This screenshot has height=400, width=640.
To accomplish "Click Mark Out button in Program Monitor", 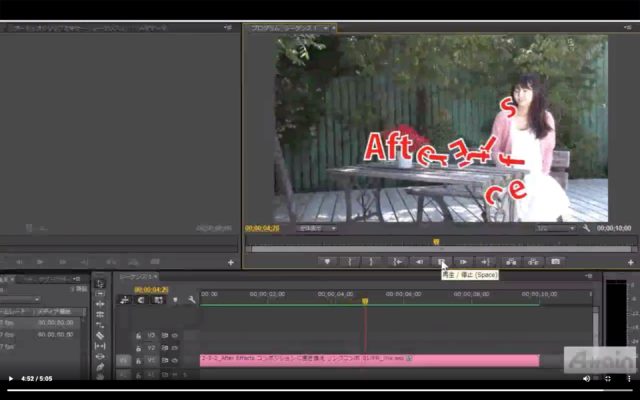I will click(371, 262).
